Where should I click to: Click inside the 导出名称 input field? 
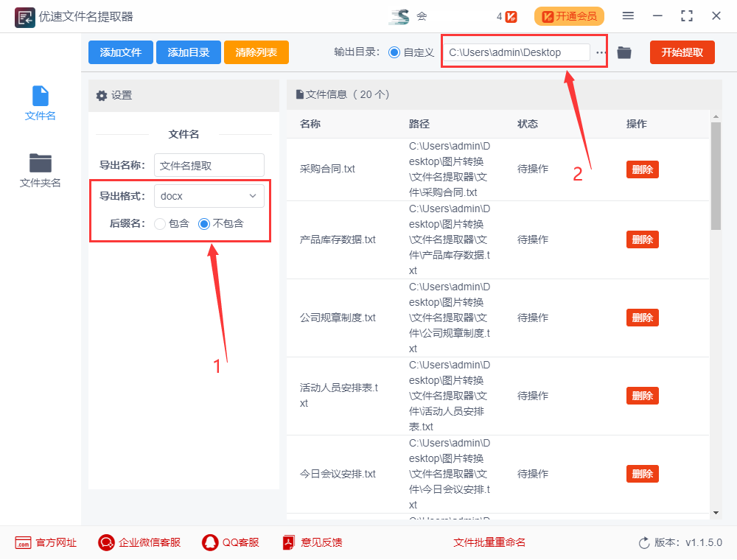click(x=209, y=165)
